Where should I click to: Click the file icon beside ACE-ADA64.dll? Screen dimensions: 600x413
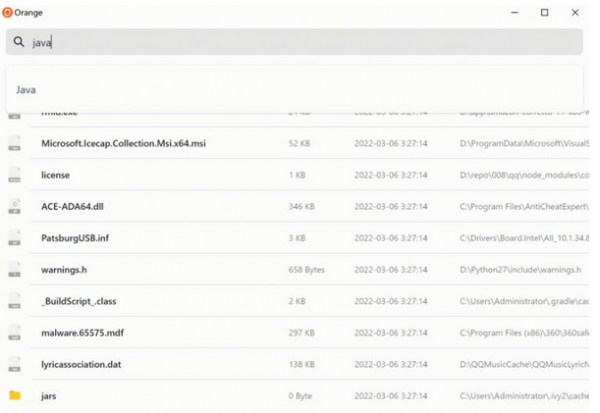coord(15,206)
